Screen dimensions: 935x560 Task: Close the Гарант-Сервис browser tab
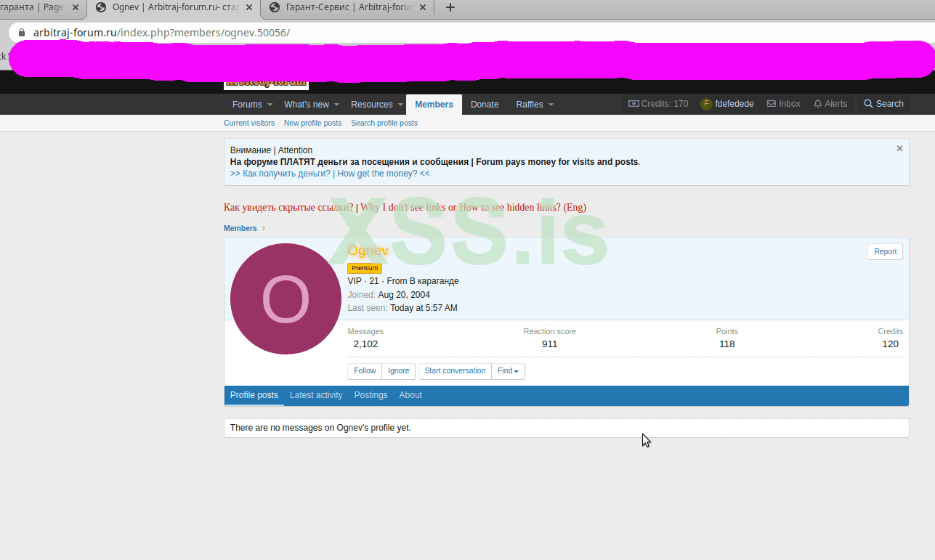click(x=423, y=7)
